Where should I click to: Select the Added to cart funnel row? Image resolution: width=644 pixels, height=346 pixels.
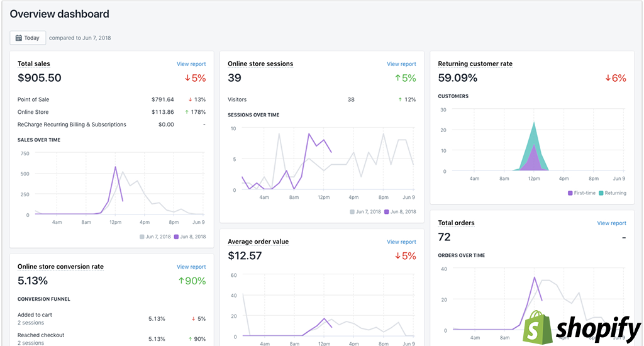(35, 315)
